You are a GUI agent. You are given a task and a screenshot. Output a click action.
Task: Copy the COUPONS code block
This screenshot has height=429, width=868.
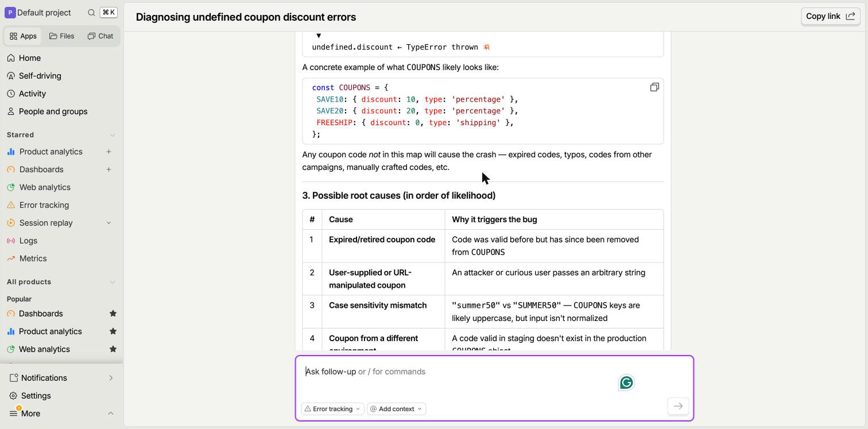654,87
